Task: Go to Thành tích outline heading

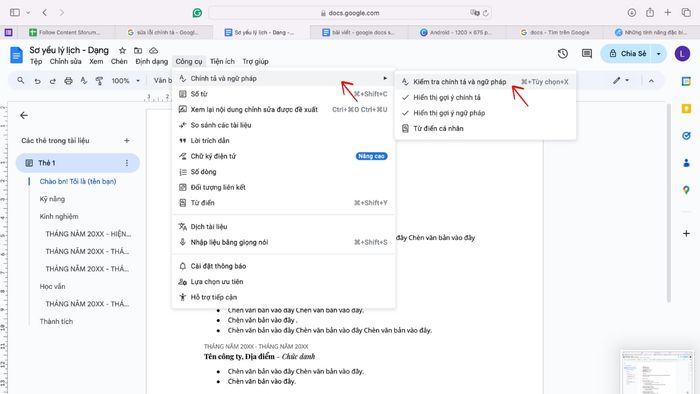Action: click(56, 321)
